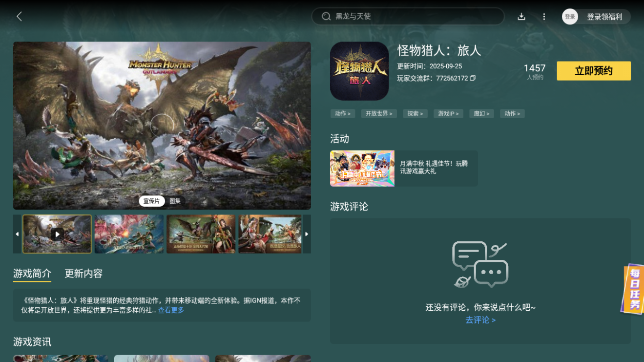Show previous thumbnails with the left arrow
644x362 pixels.
tap(17, 234)
